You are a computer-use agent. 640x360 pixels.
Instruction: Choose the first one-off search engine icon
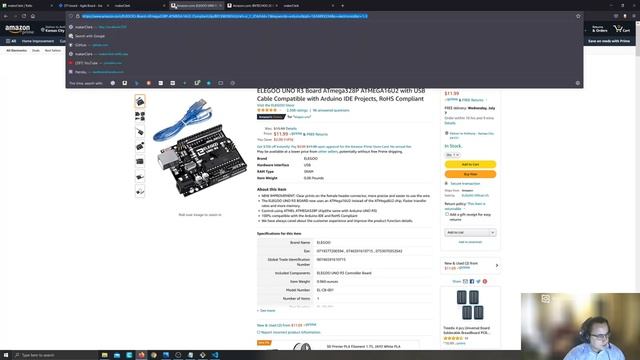113,83
